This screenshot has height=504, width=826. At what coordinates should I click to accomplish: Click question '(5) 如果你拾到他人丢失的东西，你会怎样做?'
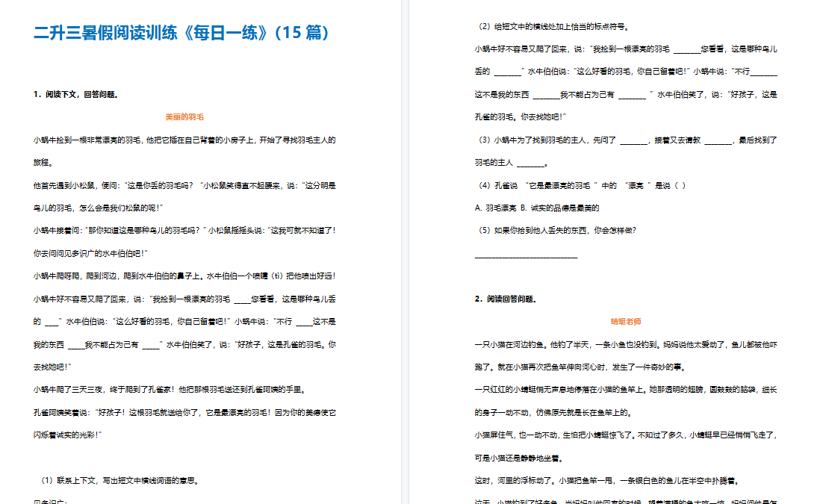tap(557, 230)
